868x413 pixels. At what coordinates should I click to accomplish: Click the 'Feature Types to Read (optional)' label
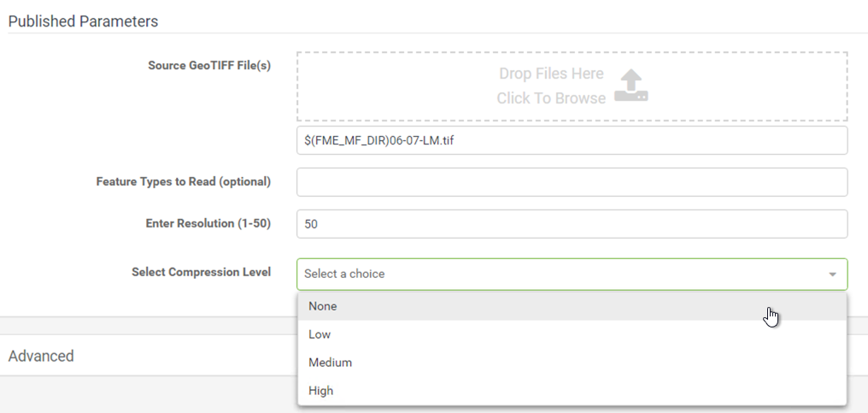pos(183,182)
